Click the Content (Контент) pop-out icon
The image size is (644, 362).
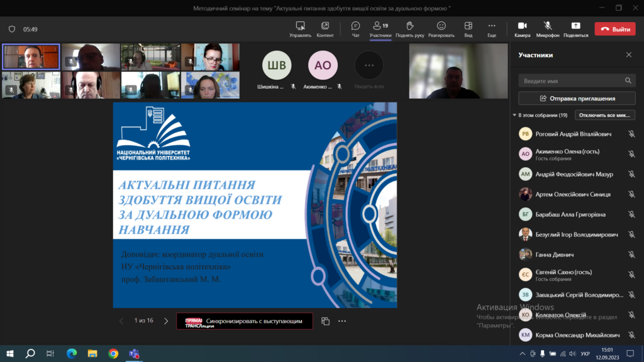tap(325, 29)
